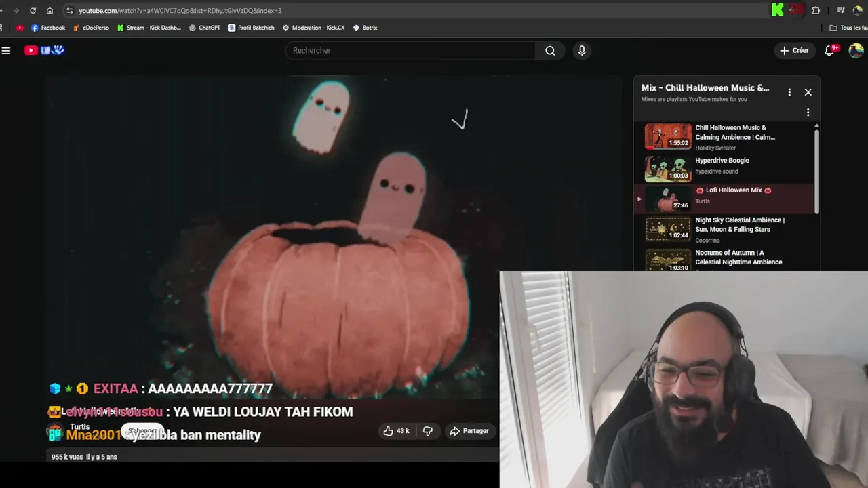Viewport: 868px width, 488px height.
Task: Open the eDocPerso bookmark
Action: [91, 28]
